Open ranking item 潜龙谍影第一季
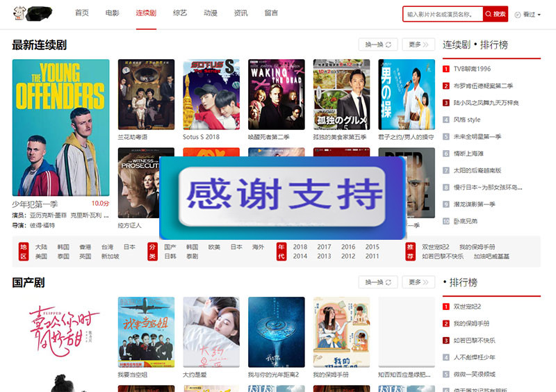The width and height of the screenshot is (556, 392). click(475, 204)
